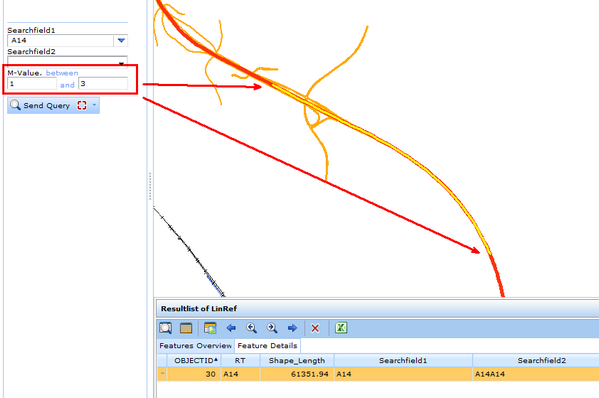Select the cell with OBJECTID 30
The width and height of the screenshot is (599, 398).
(x=194, y=374)
